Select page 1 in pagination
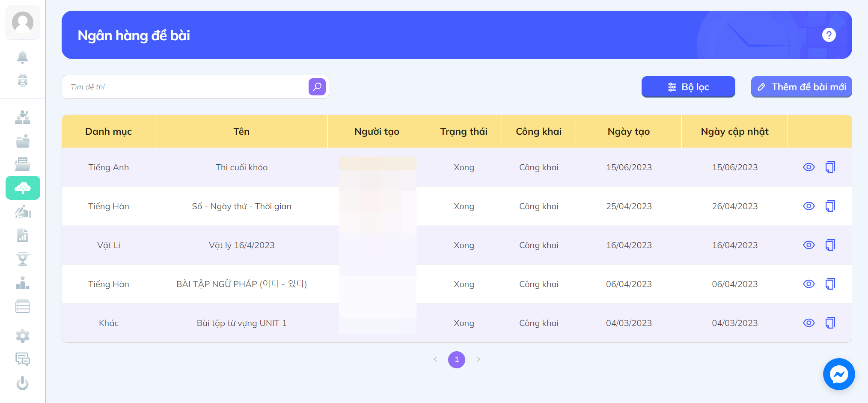Image resolution: width=868 pixels, height=403 pixels. coord(457,359)
